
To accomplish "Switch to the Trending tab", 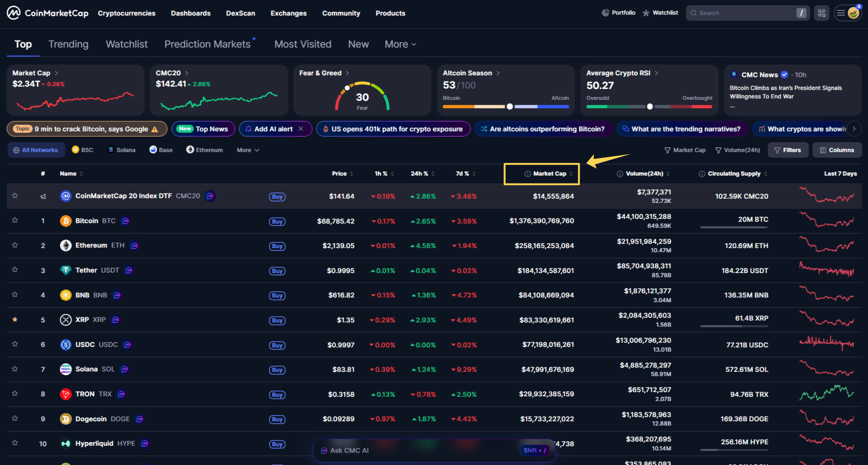I will [68, 44].
